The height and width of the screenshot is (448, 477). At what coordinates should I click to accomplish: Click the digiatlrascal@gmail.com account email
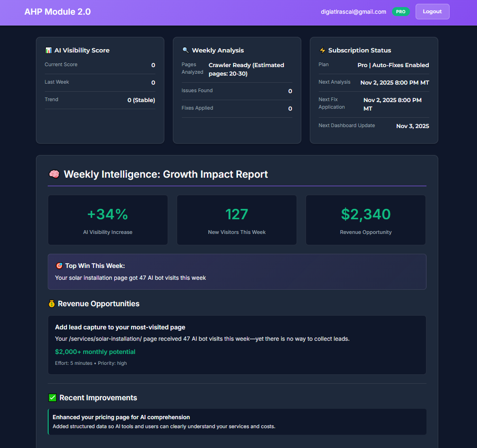[353, 11]
